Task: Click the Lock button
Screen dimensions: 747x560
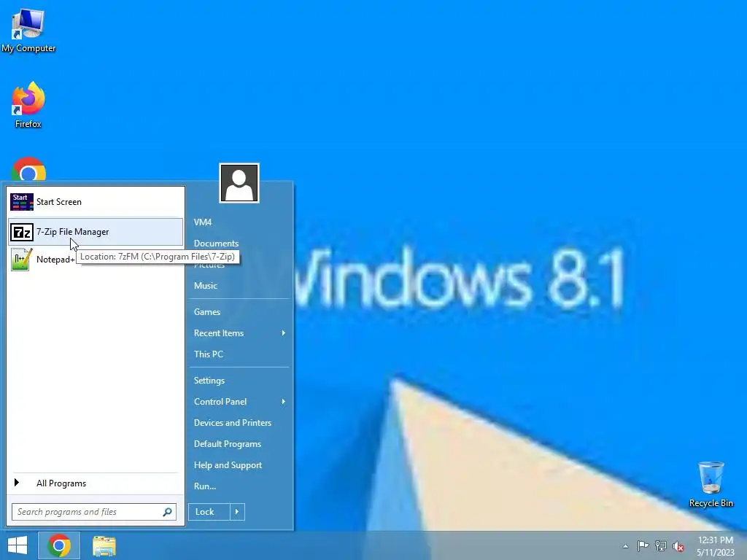Action: point(209,512)
